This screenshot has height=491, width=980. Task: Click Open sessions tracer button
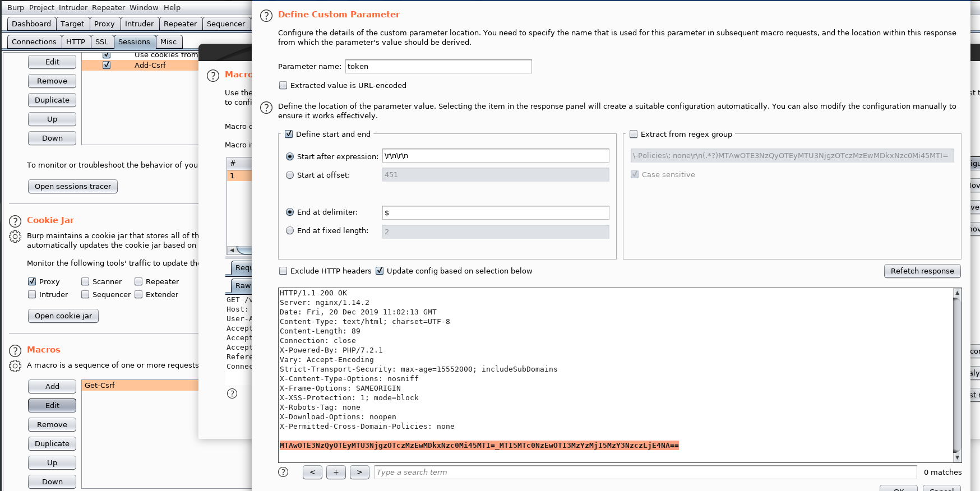pyautogui.click(x=73, y=186)
